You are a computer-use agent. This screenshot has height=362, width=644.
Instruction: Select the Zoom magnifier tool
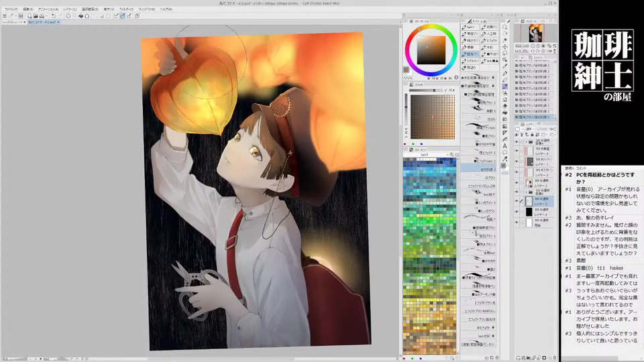click(x=504, y=27)
